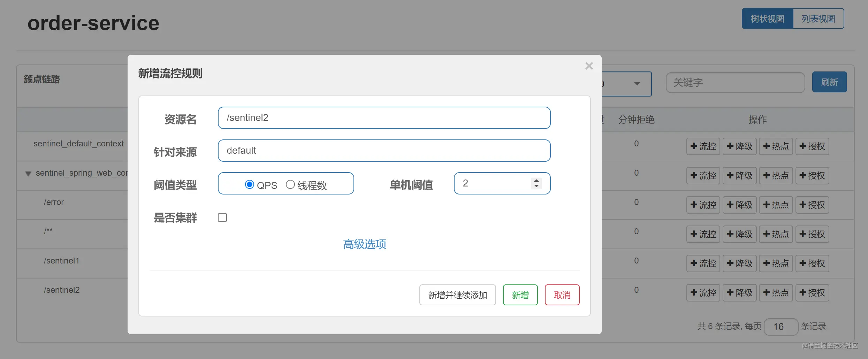
Task: Add 流控 rule for /sentinel1 row
Action: point(703,263)
